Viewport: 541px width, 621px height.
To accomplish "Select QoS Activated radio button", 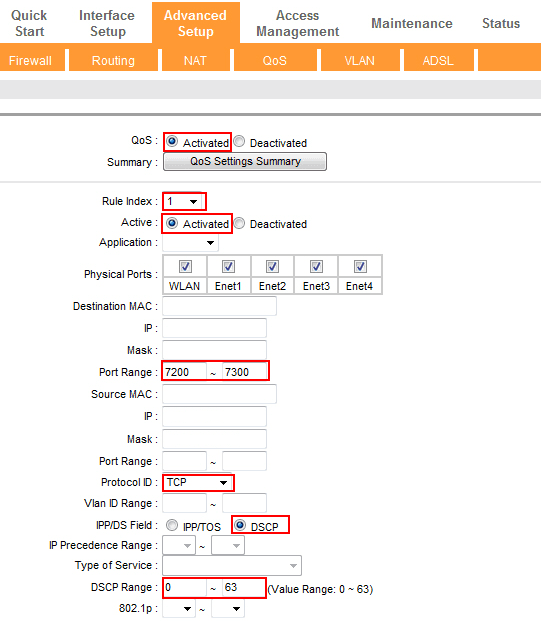I will tap(172, 141).
